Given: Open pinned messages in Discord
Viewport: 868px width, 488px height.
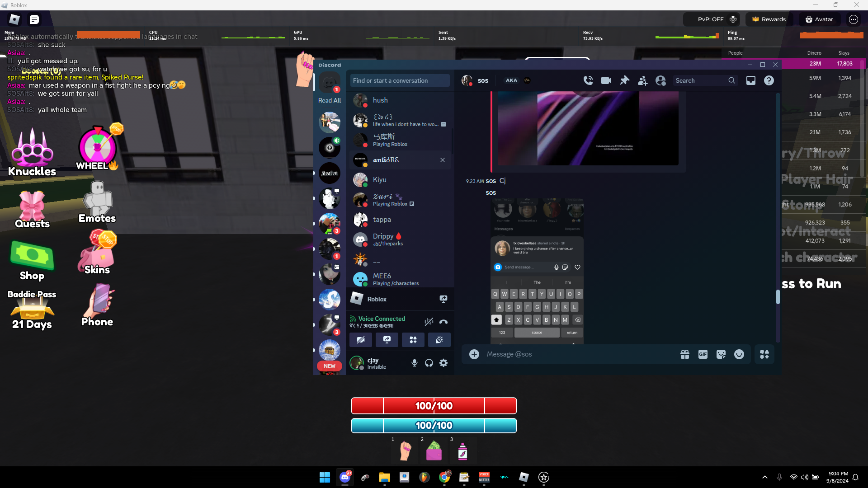Looking at the screenshot, I should tap(624, 80).
